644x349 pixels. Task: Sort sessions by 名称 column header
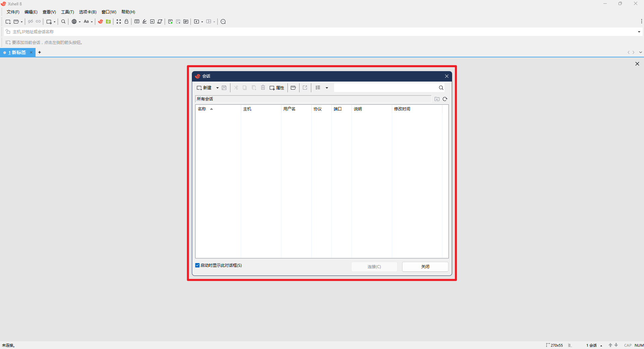point(202,109)
